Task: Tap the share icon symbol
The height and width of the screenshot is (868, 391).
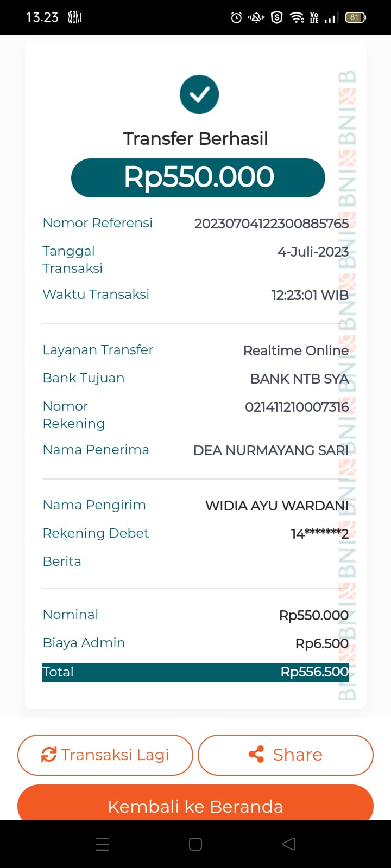Action: click(256, 755)
